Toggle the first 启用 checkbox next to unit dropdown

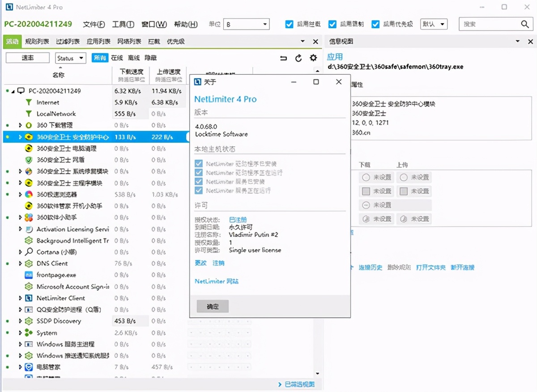tap(289, 24)
